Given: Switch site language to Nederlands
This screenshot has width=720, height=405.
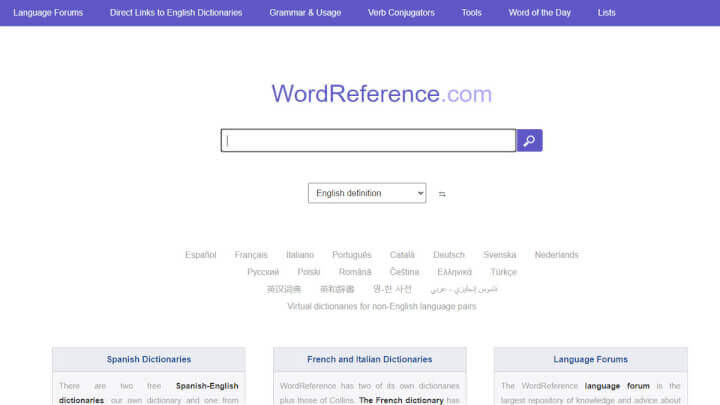Looking at the screenshot, I should coord(557,255).
